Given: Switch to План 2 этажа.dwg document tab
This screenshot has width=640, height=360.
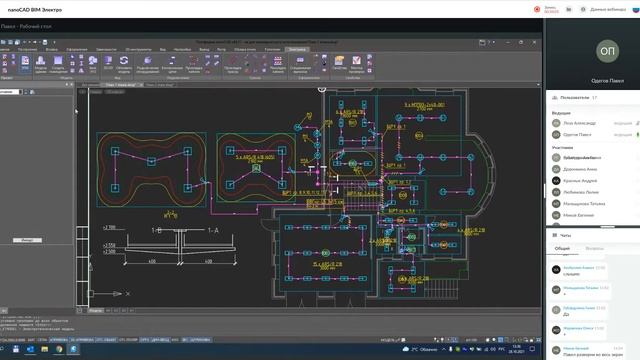Looking at the screenshot, I should (x=160, y=85).
